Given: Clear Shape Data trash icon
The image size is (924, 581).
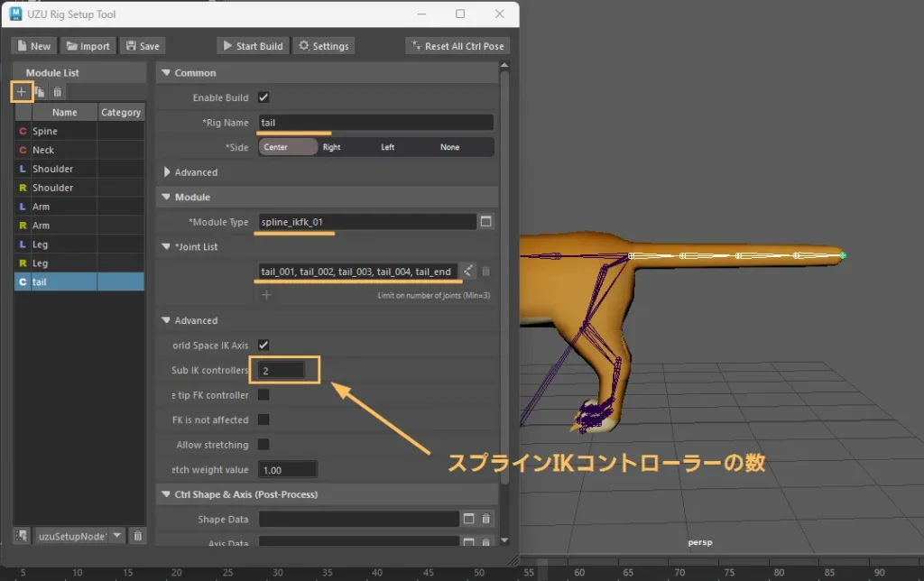Looking at the screenshot, I should click(x=486, y=519).
